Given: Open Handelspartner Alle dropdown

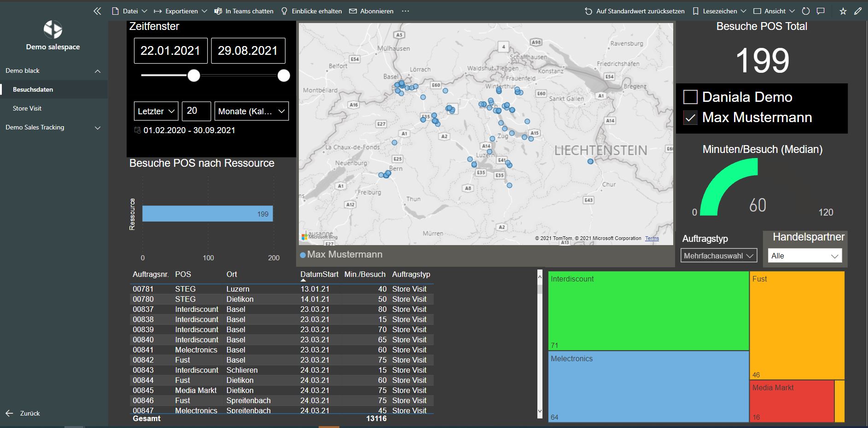Looking at the screenshot, I should click(x=804, y=256).
